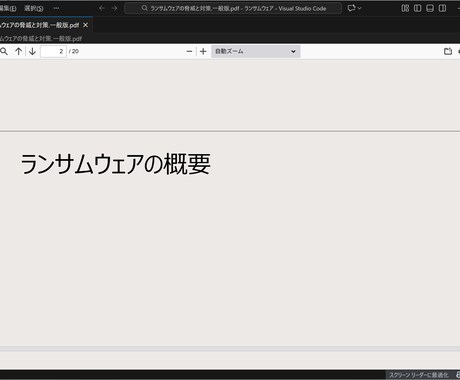The height and width of the screenshot is (380, 460).
Task: Open the 選択(S) menu
Action: coord(34,8)
